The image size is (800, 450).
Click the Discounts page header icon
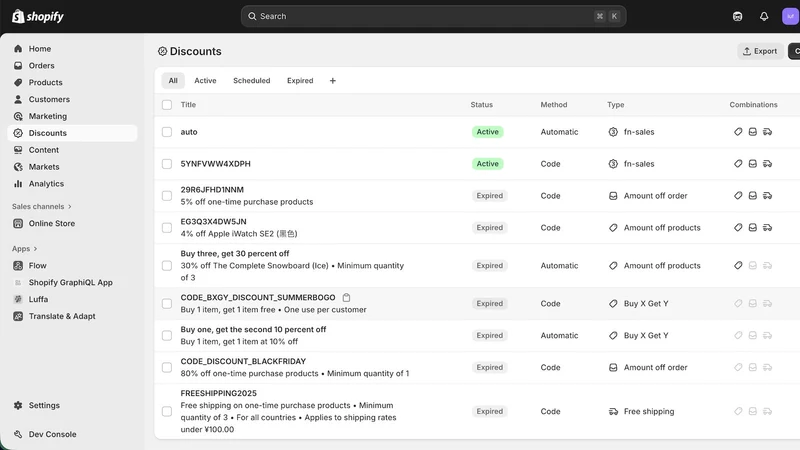[162, 51]
